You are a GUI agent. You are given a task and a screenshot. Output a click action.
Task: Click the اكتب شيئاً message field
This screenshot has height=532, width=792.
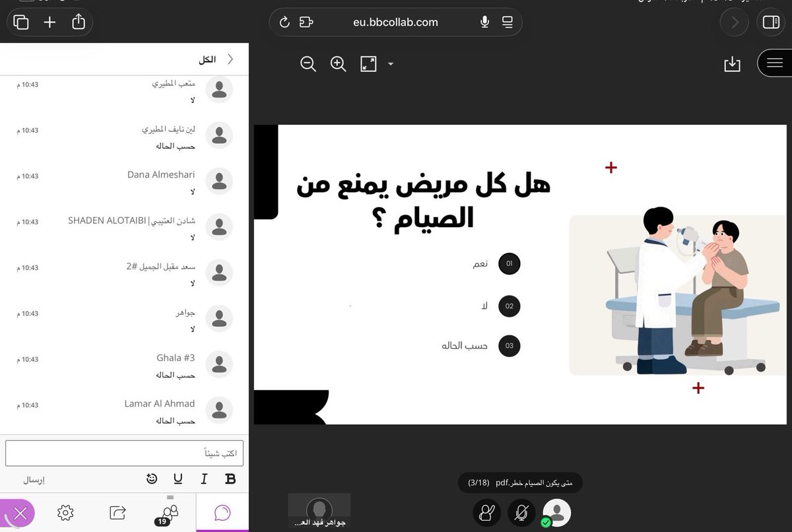pyautogui.click(x=125, y=453)
